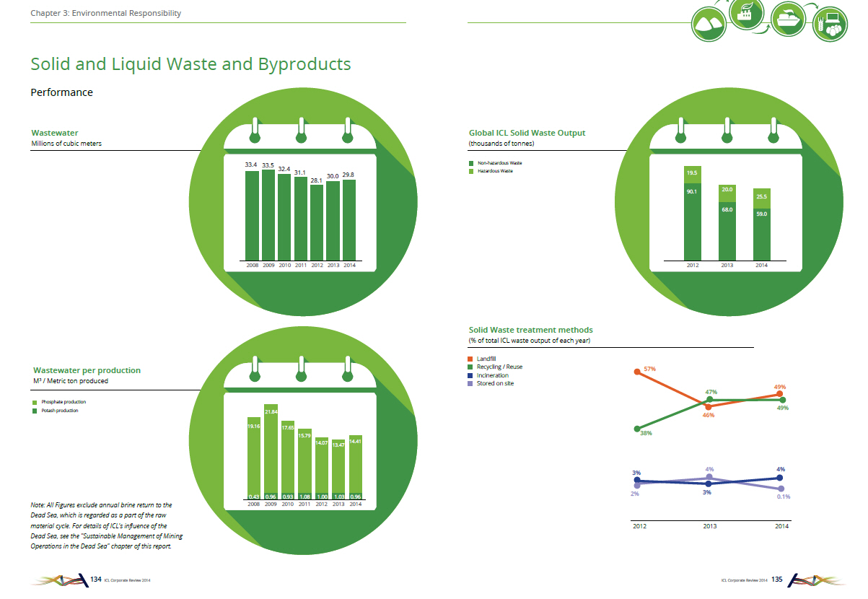Screen dimensions: 868x599
Task: Select the 'Chapter 3: Environmental Responsibility' header
Action: (x=105, y=13)
